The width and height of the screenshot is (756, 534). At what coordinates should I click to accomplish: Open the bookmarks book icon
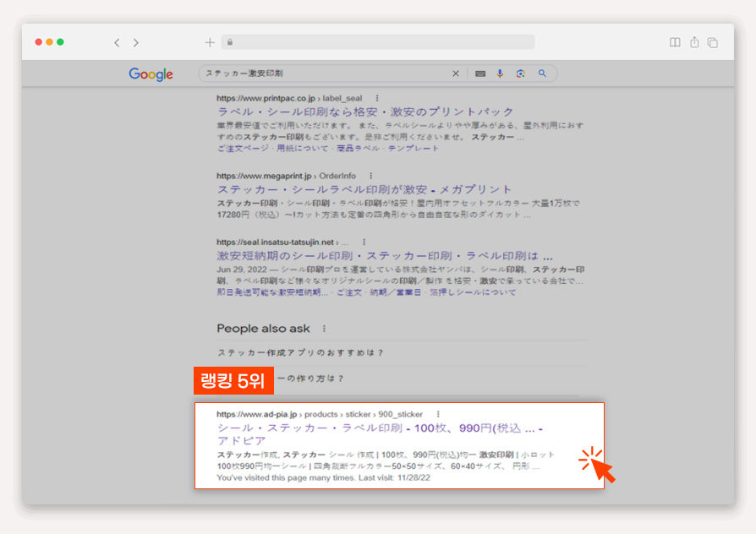(x=675, y=42)
